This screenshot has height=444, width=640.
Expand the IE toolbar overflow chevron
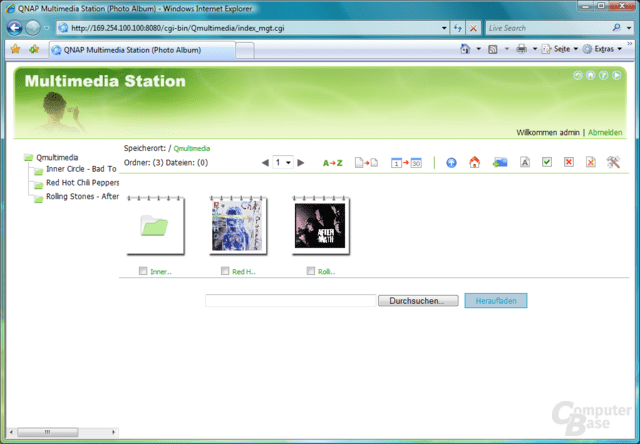pyautogui.click(x=630, y=44)
